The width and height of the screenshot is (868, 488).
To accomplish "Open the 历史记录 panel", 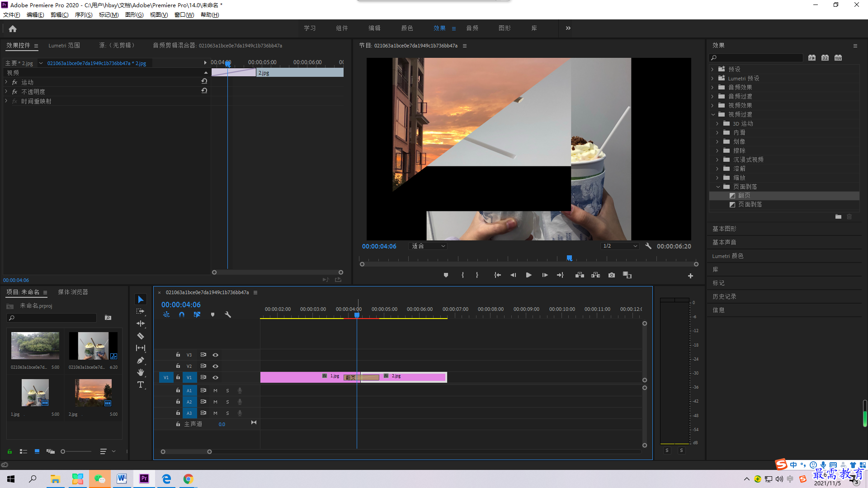I will tap(724, 297).
